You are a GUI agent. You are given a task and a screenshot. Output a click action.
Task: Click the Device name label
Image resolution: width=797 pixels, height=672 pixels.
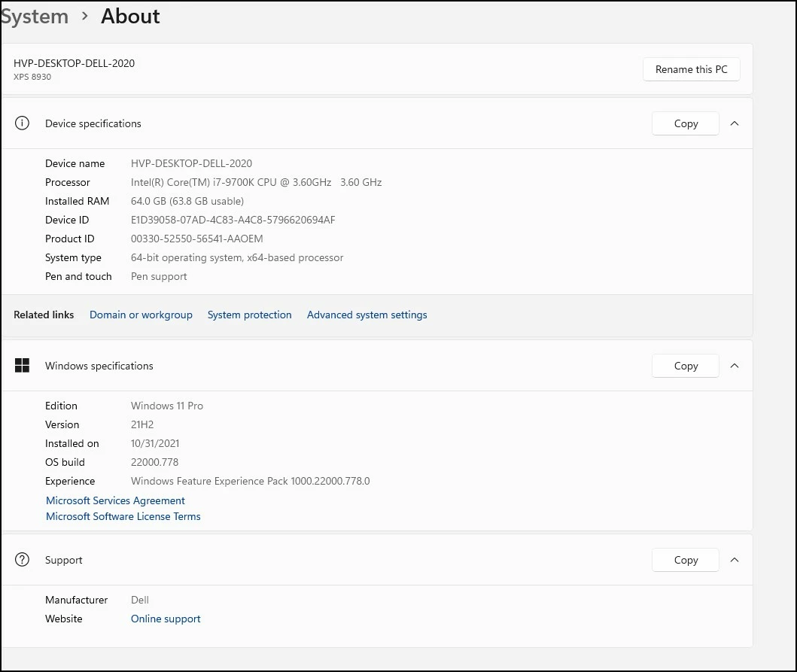[x=75, y=163]
